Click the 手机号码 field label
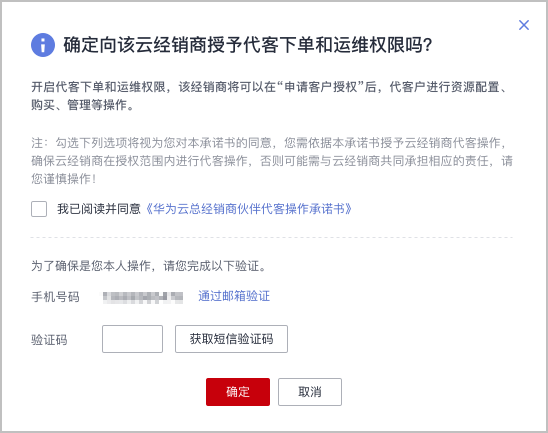 [55, 297]
